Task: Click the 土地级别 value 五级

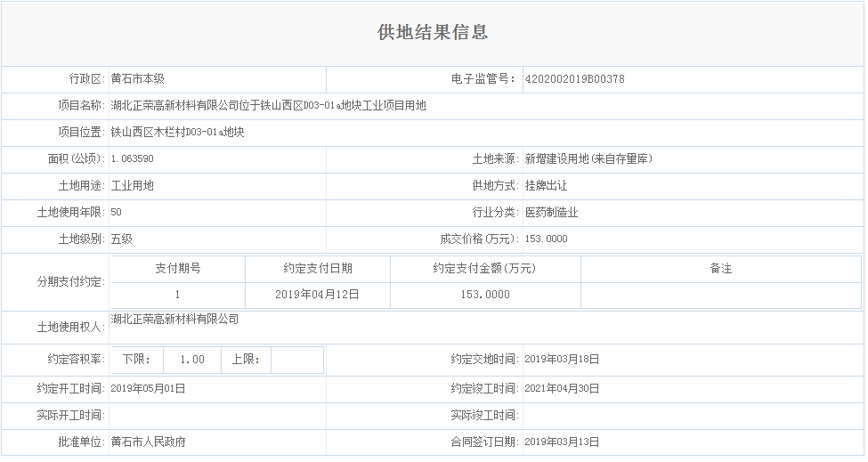Action: click(121, 239)
